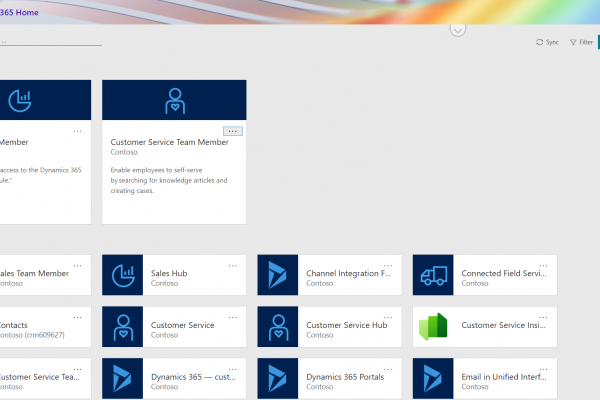Click the Connected Field Service truck icon
This screenshot has height=400, width=600.
tap(433, 275)
